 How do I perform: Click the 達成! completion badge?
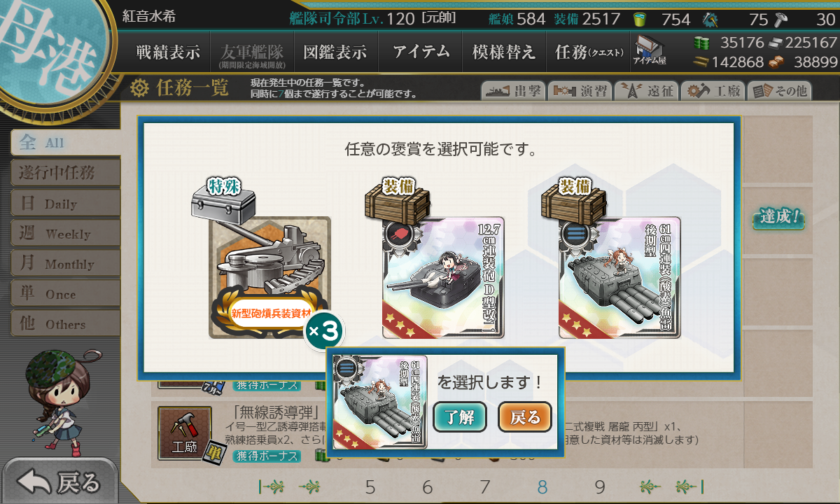(778, 216)
